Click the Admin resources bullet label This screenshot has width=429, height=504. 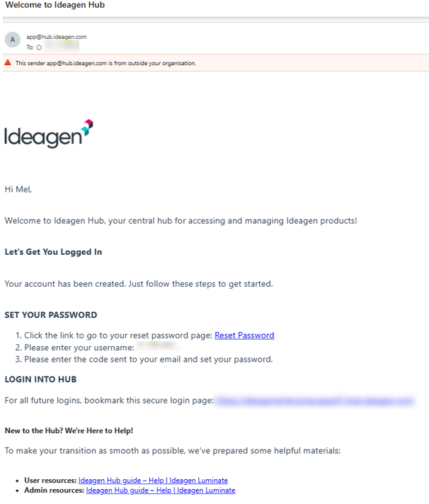coord(54,490)
